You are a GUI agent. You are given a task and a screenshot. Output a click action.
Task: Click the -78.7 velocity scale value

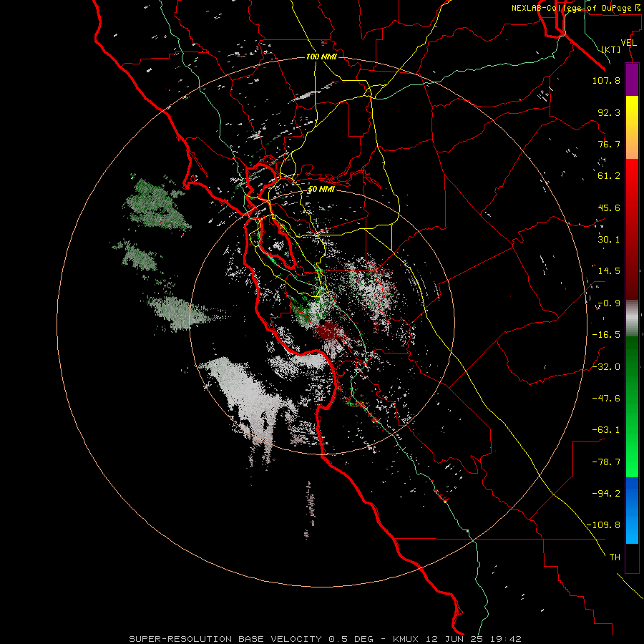pyautogui.click(x=606, y=462)
